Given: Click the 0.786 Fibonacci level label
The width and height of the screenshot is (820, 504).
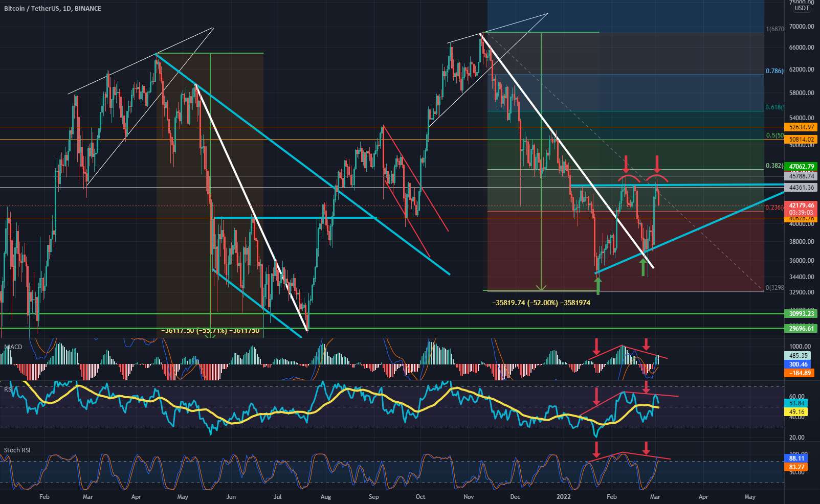Looking at the screenshot, I should click(x=774, y=71).
